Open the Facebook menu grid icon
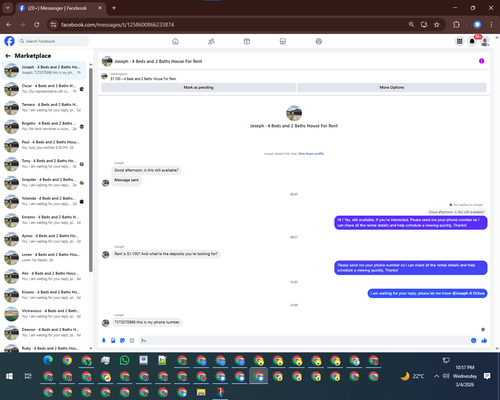This screenshot has width=500, height=400. [459, 41]
